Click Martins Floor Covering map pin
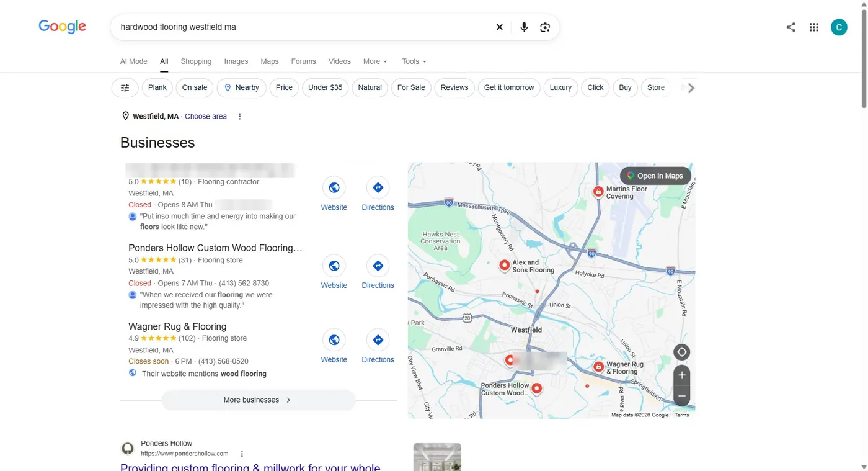The image size is (868, 471). click(598, 192)
